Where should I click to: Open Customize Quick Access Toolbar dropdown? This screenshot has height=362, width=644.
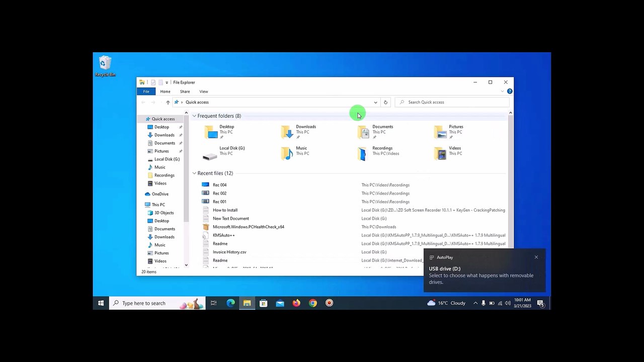(167, 82)
